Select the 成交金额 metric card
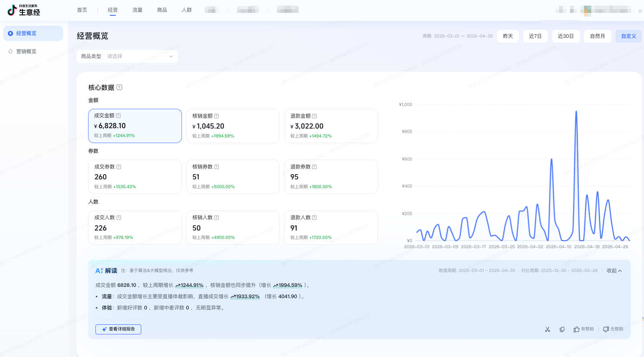 click(135, 126)
